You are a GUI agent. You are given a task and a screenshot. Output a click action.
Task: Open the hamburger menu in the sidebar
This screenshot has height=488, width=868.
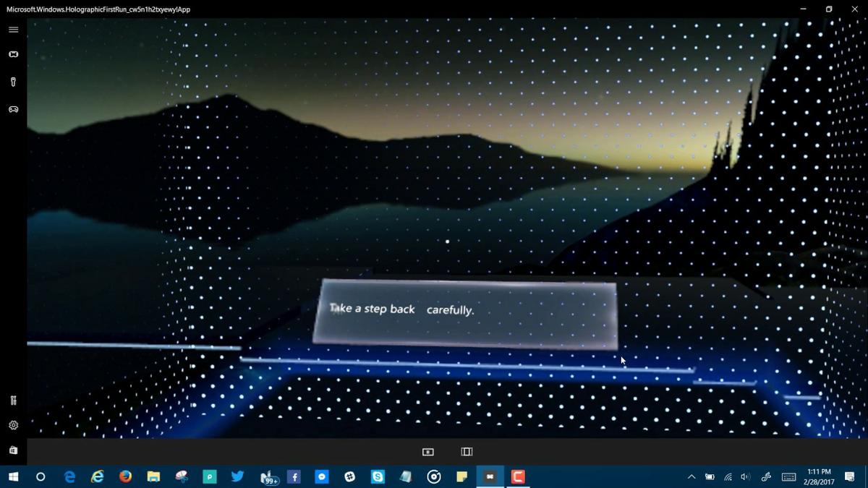[x=13, y=30]
